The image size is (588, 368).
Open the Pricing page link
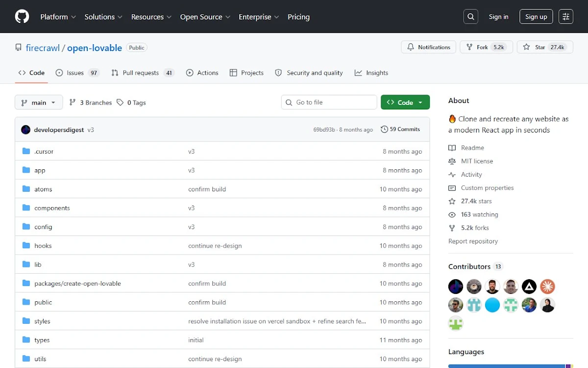click(x=298, y=17)
